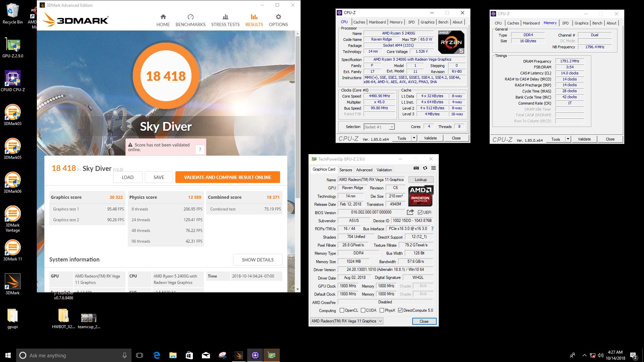Viewport: 644px width, 362px height.
Task: Click the volume speaker icon in tray
Action: (600, 355)
